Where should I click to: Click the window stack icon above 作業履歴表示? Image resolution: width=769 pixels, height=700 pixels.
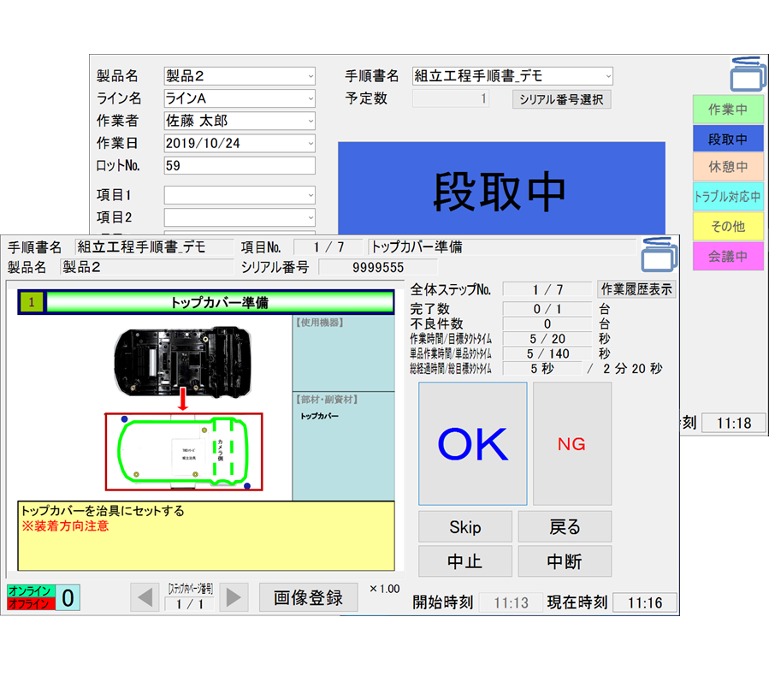click(660, 254)
